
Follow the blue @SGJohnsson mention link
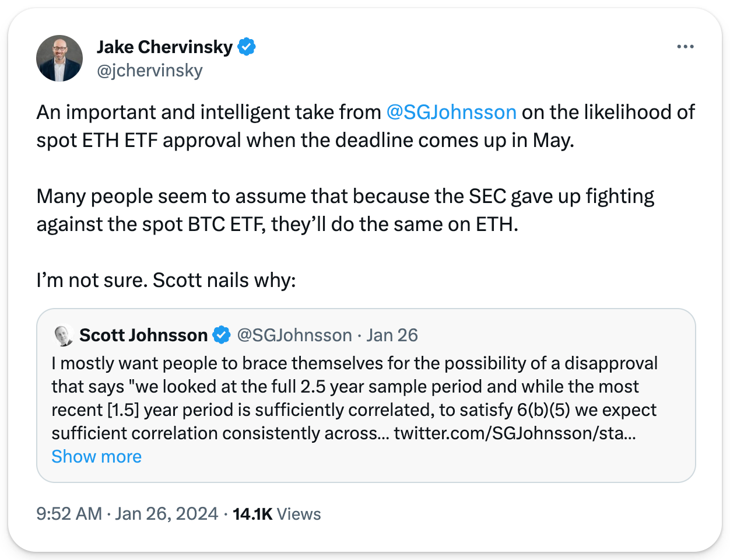point(451,112)
